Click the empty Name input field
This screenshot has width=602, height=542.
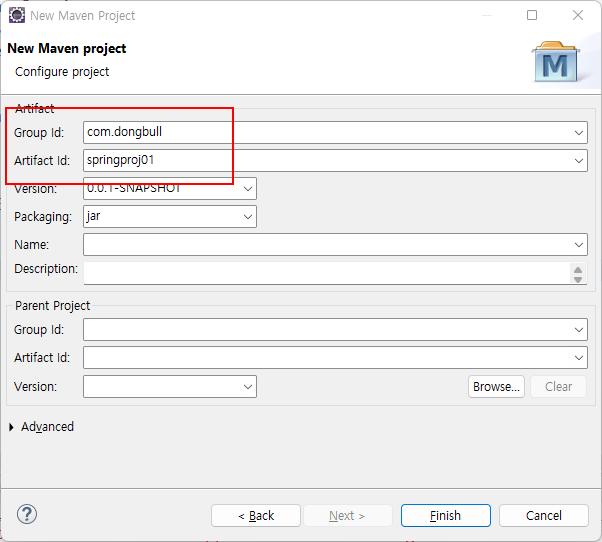[335, 245]
